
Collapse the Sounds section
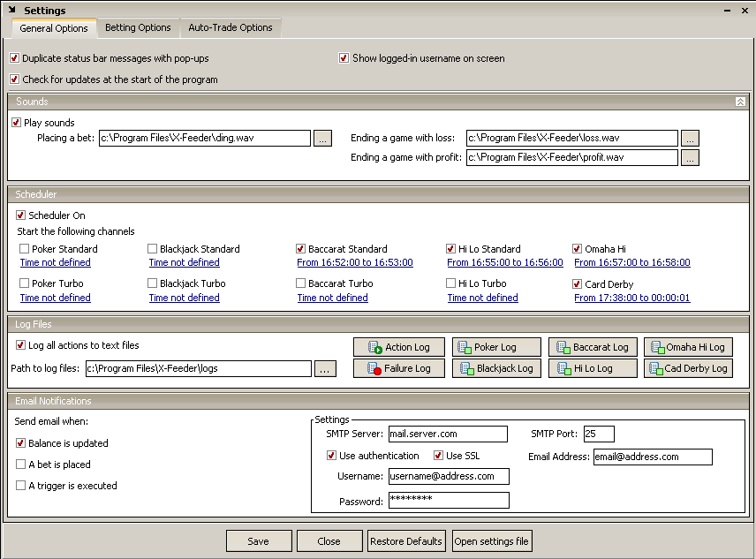(x=740, y=102)
